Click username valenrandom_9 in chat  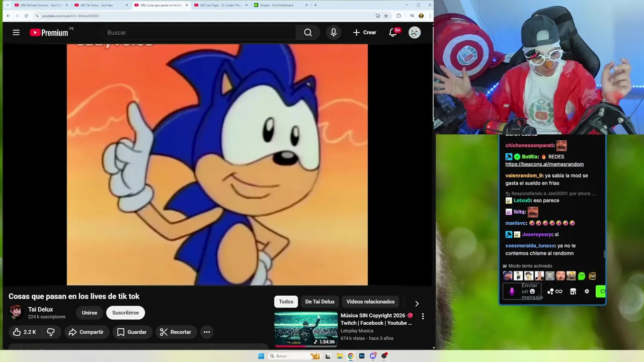click(524, 175)
